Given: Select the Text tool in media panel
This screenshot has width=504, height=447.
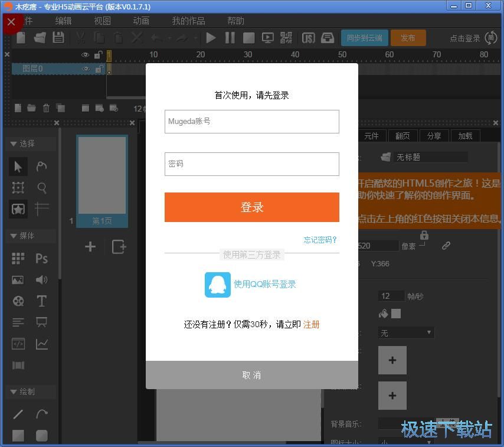Looking at the screenshot, I should (41, 301).
